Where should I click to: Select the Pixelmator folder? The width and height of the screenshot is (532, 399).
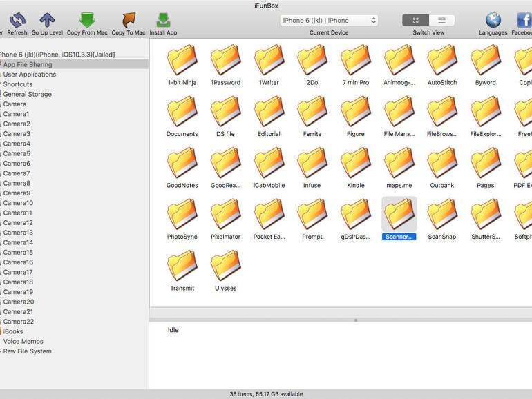[226, 215]
